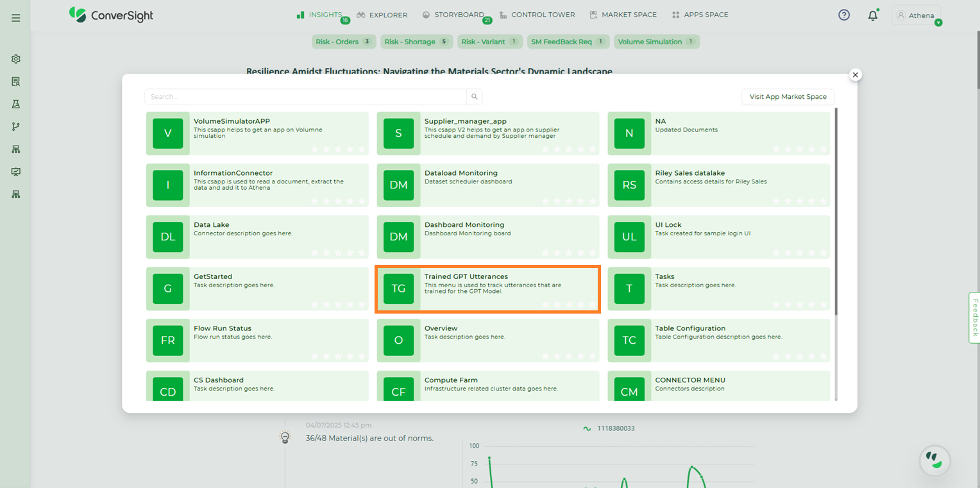Click the N icon of the NA app
The width and height of the screenshot is (980, 488).
(x=629, y=133)
